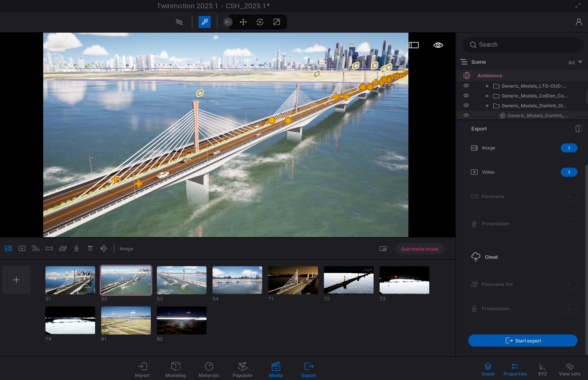Toggle the Video export count badge

tap(569, 172)
